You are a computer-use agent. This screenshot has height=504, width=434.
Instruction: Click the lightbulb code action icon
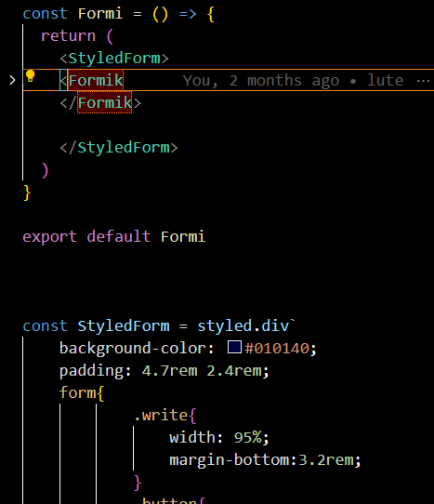(30, 76)
